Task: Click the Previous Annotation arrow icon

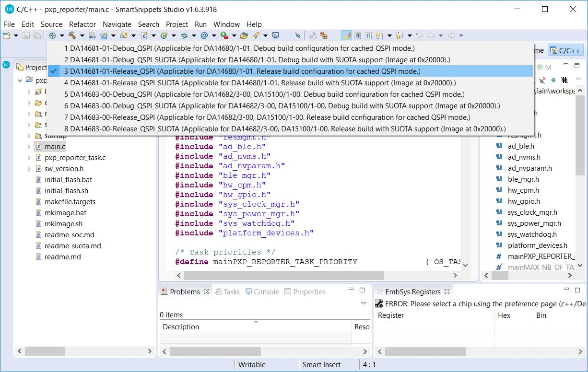Action: click(x=400, y=35)
